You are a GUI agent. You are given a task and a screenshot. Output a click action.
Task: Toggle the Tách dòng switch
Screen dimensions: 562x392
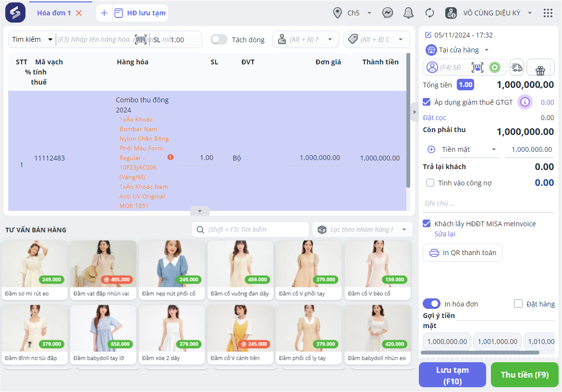219,39
